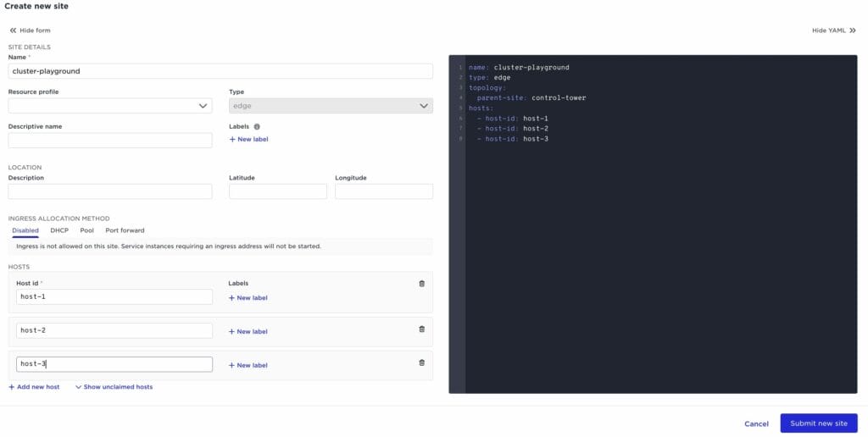Image resolution: width=868 pixels, height=437 pixels.
Task: Switch to DHCP ingress allocation
Action: click(x=59, y=230)
